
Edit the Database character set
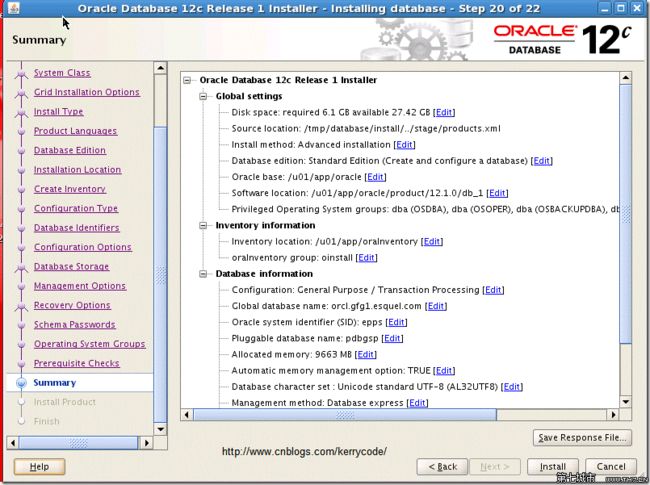pyautogui.click(x=512, y=387)
